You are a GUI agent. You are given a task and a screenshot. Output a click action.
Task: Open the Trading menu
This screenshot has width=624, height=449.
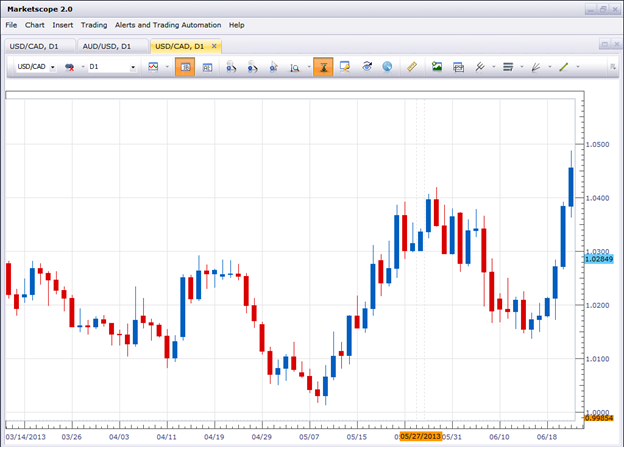click(x=94, y=24)
